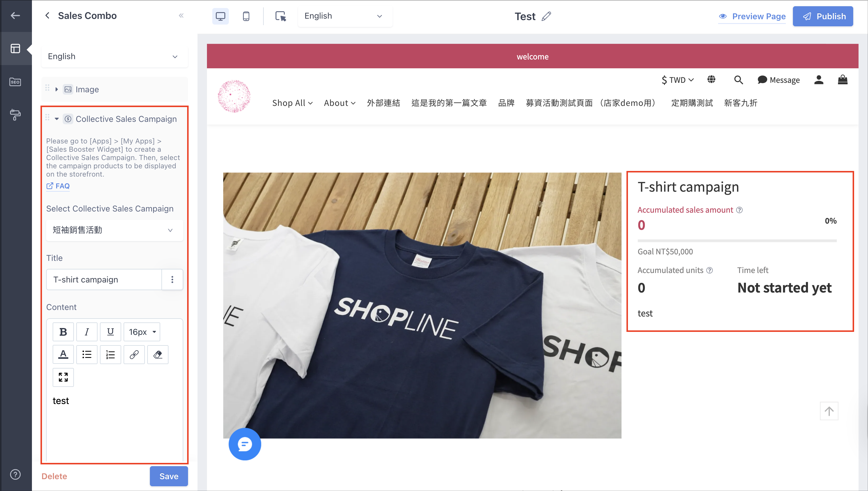Toggle italic formatting

(x=87, y=332)
